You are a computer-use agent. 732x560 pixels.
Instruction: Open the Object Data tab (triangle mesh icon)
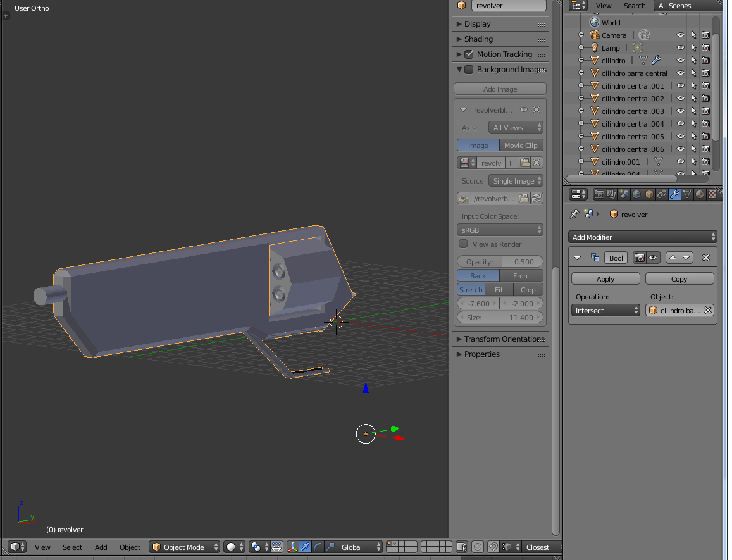(686, 194)
